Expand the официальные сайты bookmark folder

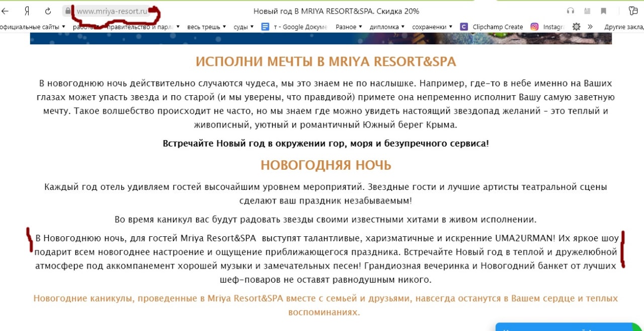click(33, 27)
